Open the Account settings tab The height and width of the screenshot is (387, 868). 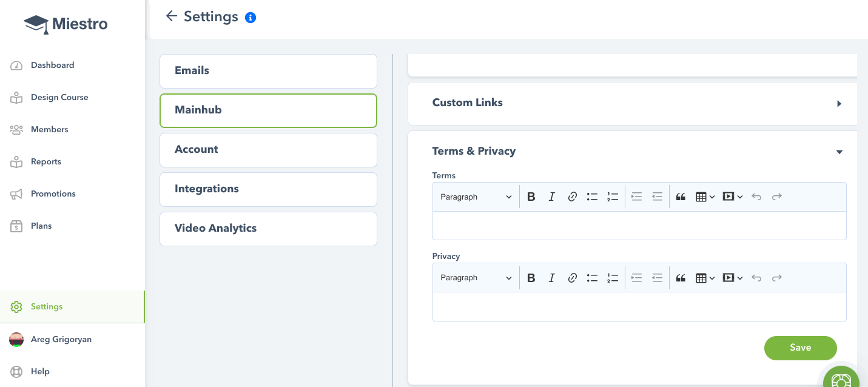point(268,150)
